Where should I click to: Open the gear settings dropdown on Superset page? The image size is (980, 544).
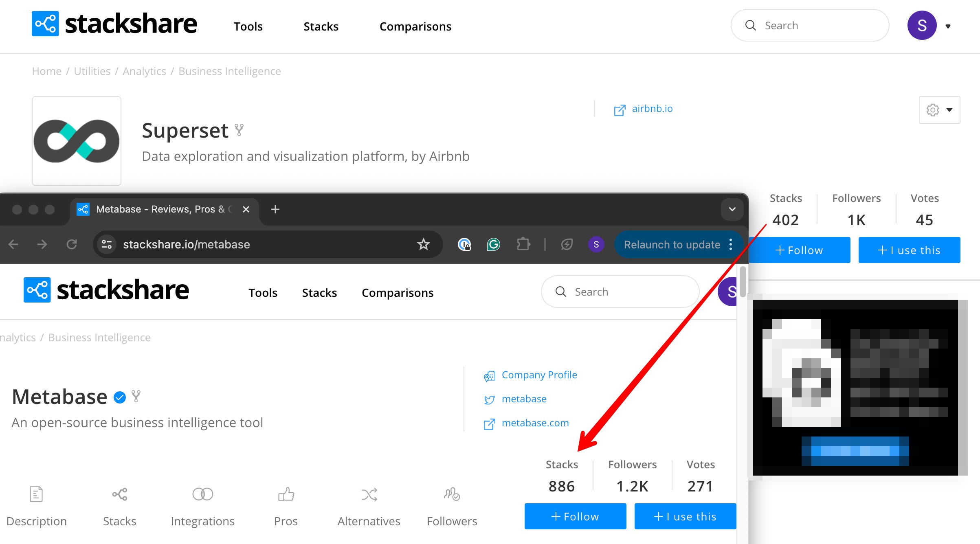click(939, 110)
